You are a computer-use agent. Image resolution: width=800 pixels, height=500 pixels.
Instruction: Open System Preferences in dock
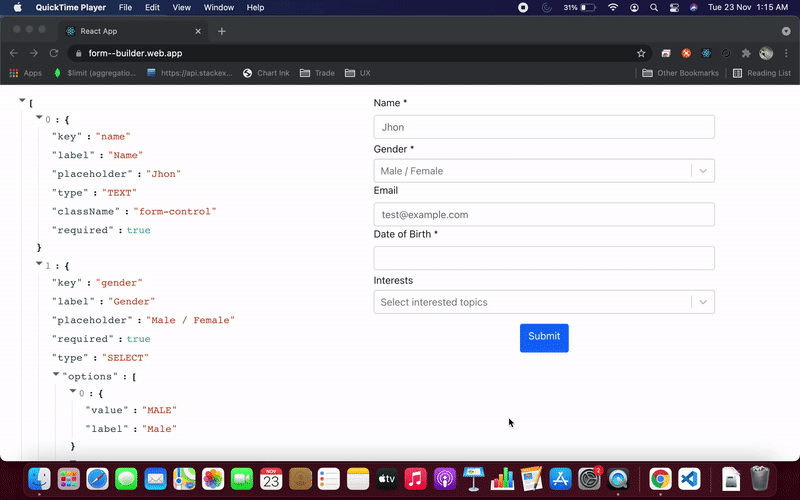[589, 480]
